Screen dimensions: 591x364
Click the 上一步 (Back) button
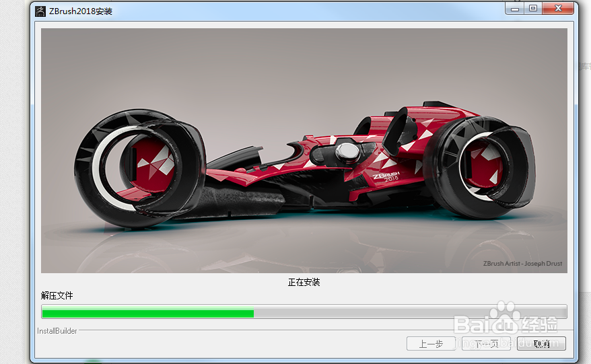431,344
